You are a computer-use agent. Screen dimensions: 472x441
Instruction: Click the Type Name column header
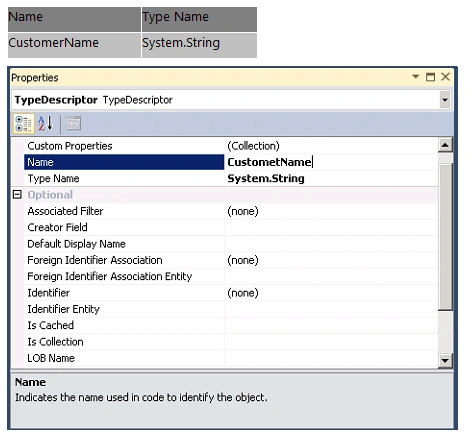click(199, 19)
